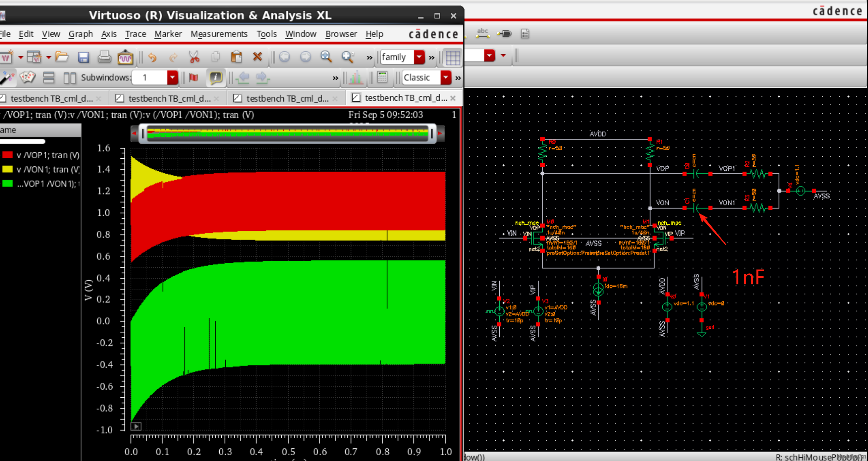Click the play arrow box at graph corner
This screenshot has height=461, width=868.
click(136, 426)
